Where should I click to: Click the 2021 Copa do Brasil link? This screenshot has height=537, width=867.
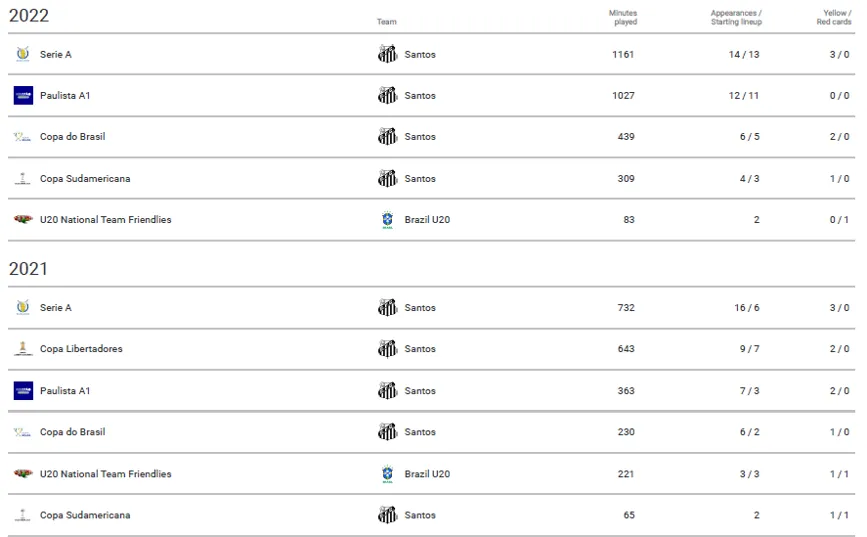point(72,432)
